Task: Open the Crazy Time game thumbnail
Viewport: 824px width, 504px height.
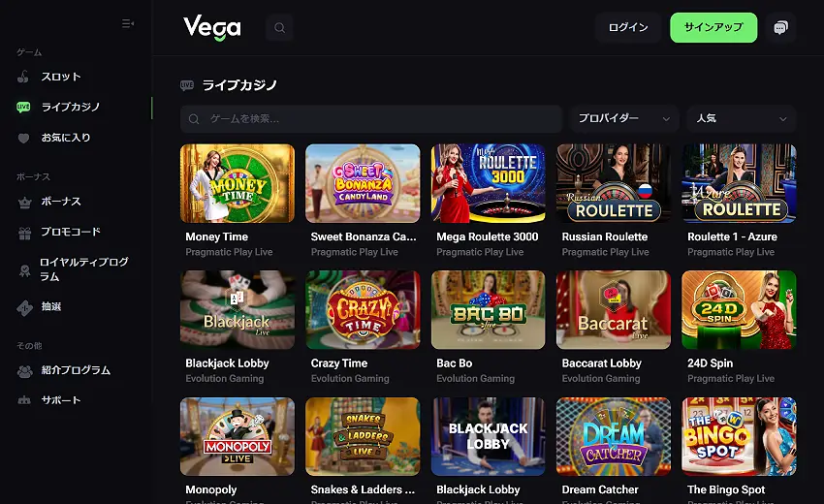Action: [363, 310]
